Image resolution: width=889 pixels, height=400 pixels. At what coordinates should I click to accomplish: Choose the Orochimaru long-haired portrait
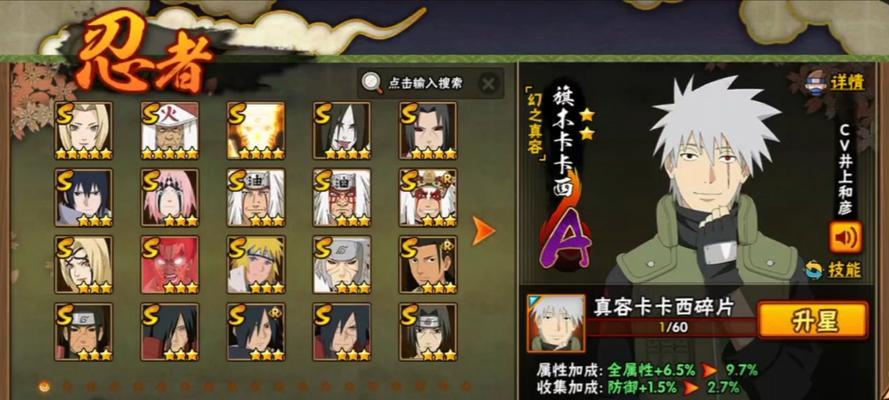(x=342, y=131)
